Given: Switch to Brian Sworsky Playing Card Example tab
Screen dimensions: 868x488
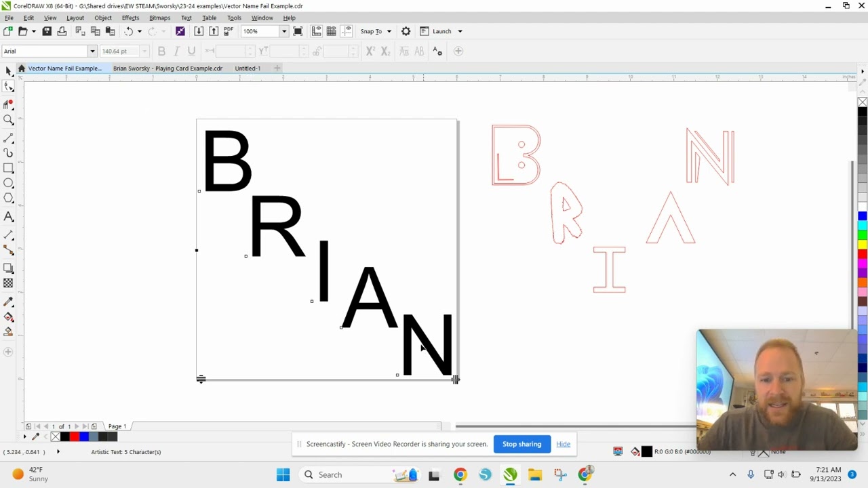Looking at the screenshot, I should [x=167, y=68].
